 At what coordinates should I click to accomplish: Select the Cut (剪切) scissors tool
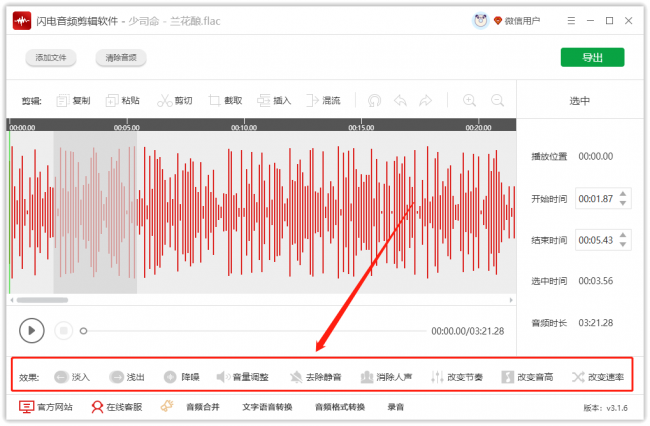[175, 101]
